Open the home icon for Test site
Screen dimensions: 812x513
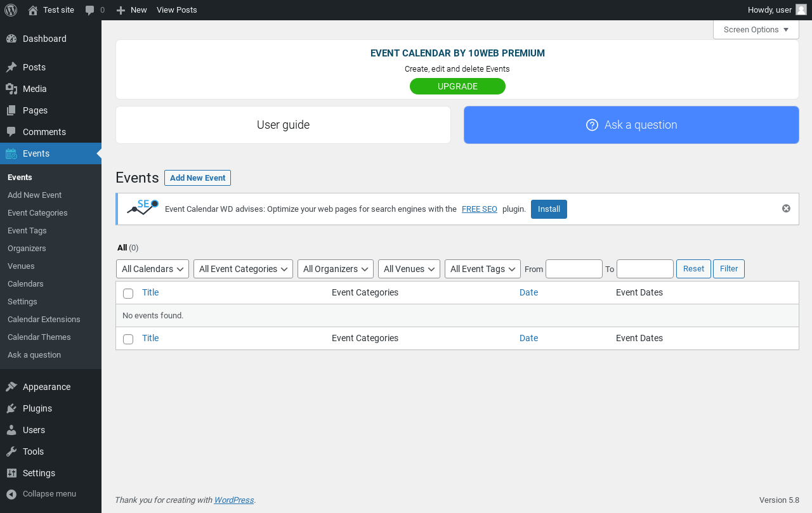click(33, 10)
